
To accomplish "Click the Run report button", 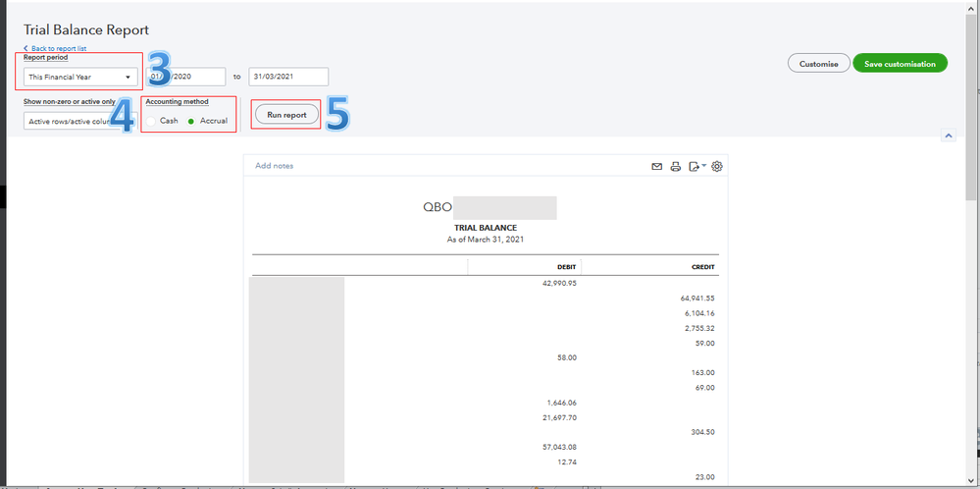I will pyautogui.click(x=286, y=115).
